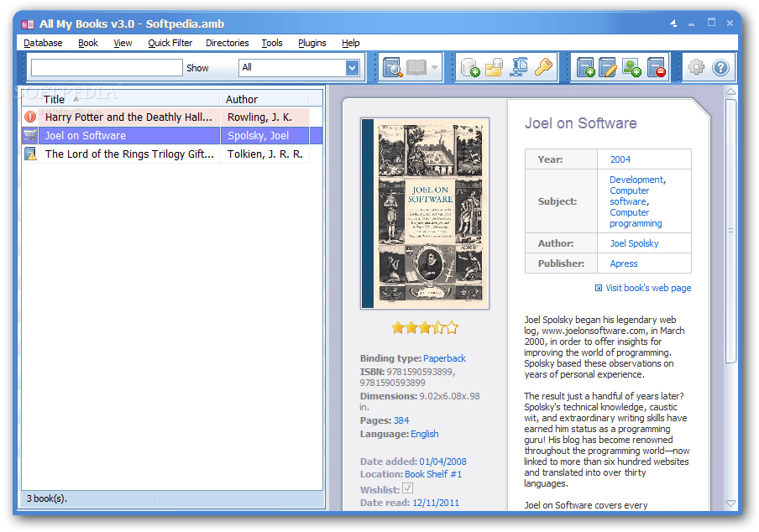This screenshot has width=759, height=532.
Task: Click the add loan person icon
Action: point(631,67)
